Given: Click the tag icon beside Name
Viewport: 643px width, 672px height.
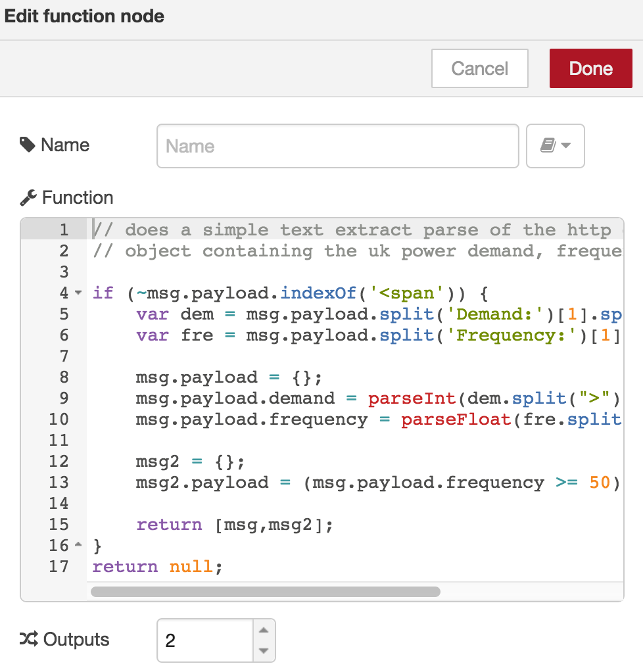Looking at the screenshot, I should click(x=28, y=145).
